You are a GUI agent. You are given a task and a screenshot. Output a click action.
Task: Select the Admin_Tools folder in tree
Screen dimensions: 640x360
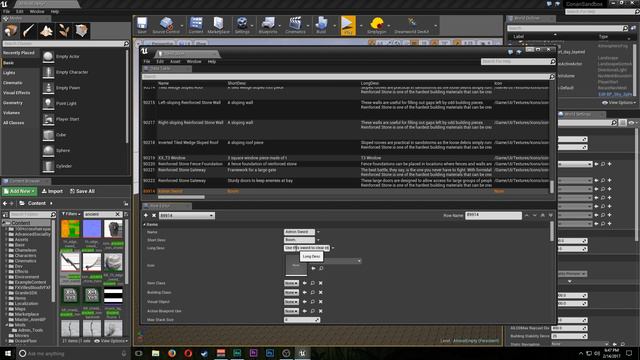coord(31,330)
